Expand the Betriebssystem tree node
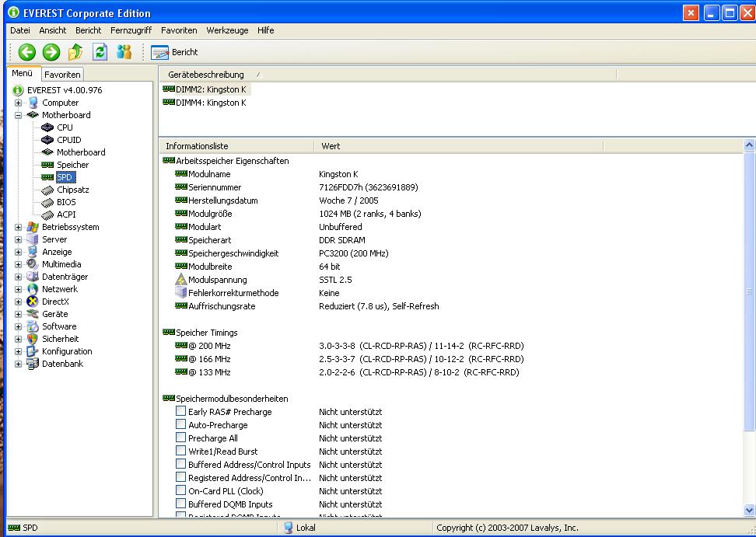Image resolution: width=756 pixels, height=537 pixels. tap(18, 228)
